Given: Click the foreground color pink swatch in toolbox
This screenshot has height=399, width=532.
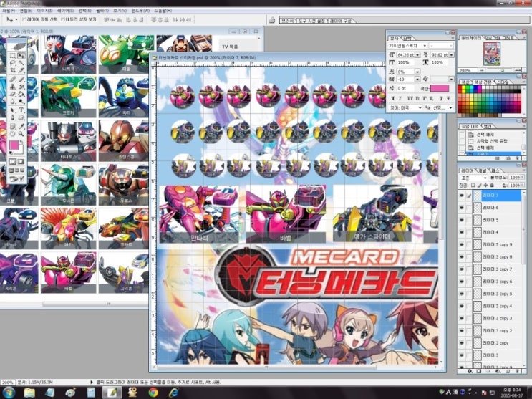Looking at the screenshot, I should click(x=14, y=145).
